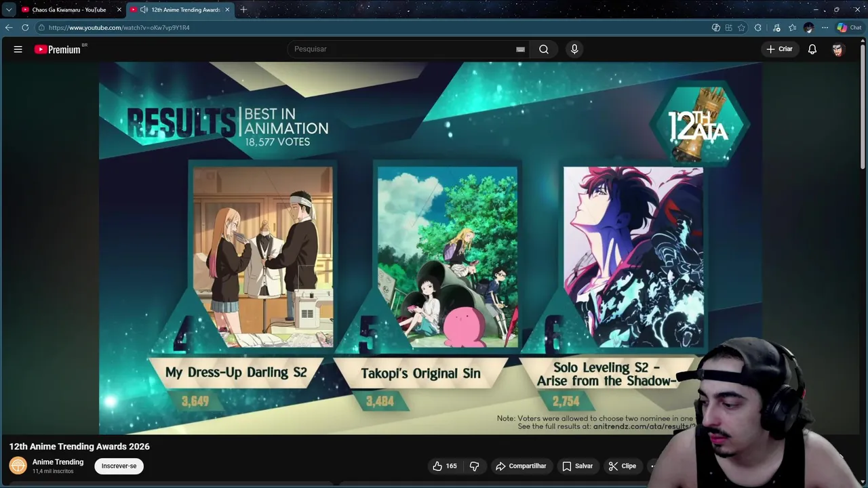Open the YouTube hamburger guide menu

click(x=18, y=49)
